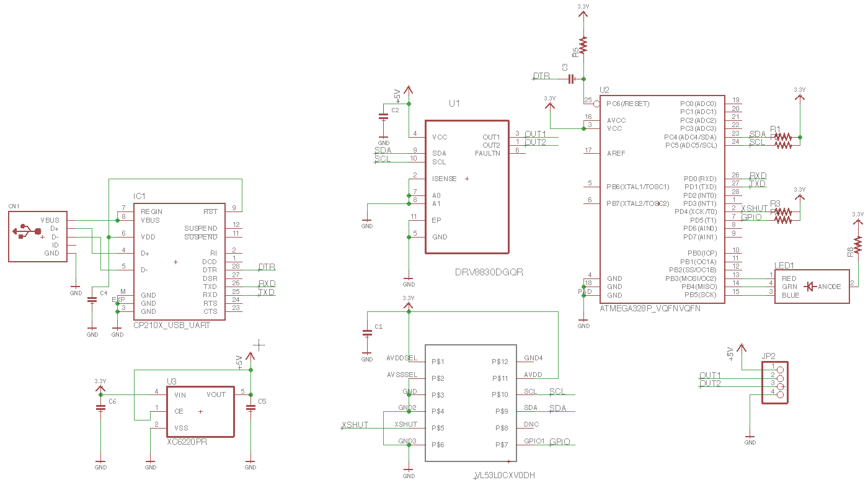The height and width of the screenshot is (485, 868).
Task: Select pin 1 circle of header JP2
Action: tap(780, 370)
